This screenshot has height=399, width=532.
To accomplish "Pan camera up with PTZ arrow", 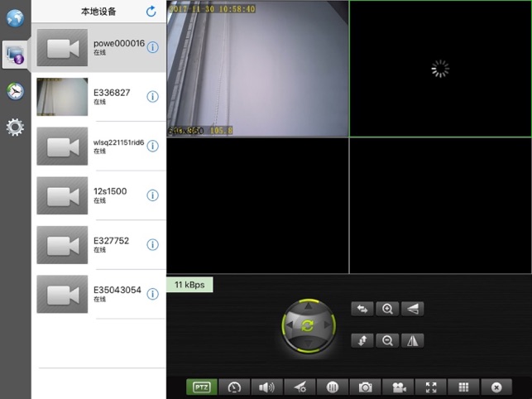I will tap(308, 306).
